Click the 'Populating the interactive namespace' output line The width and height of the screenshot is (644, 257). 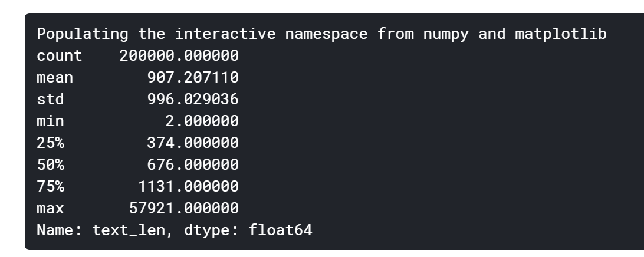coord(321,34)
